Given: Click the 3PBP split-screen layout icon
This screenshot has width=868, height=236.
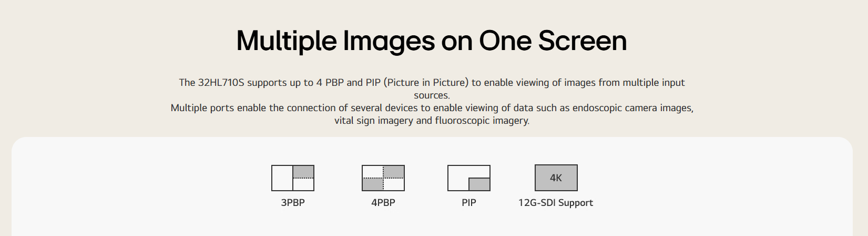Looking at the screenshot, I should pos(293,178).
